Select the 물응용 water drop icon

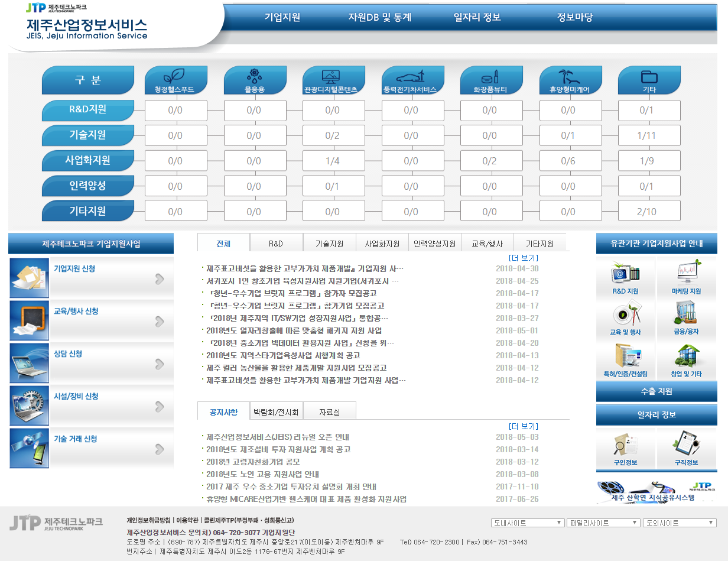[x=254, y=77]
